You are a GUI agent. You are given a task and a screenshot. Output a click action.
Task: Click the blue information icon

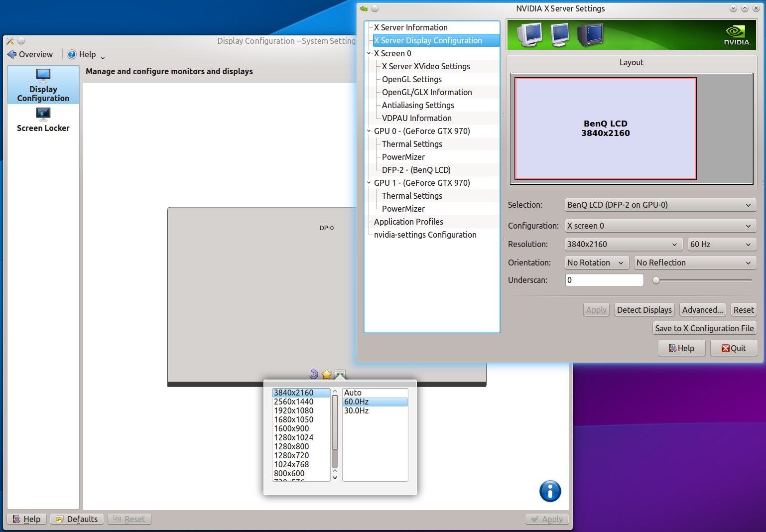(x=550, y=491)
